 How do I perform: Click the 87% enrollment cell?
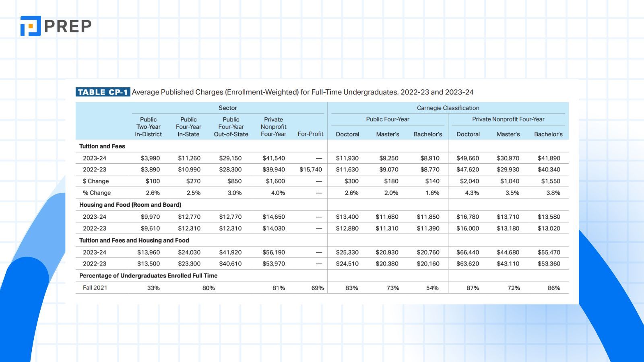tap(473, 288)
